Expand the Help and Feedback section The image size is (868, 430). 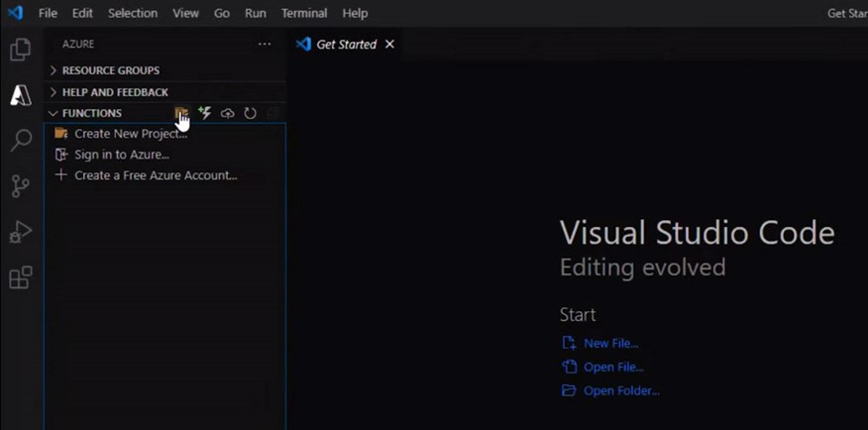(x=164, y=92)
